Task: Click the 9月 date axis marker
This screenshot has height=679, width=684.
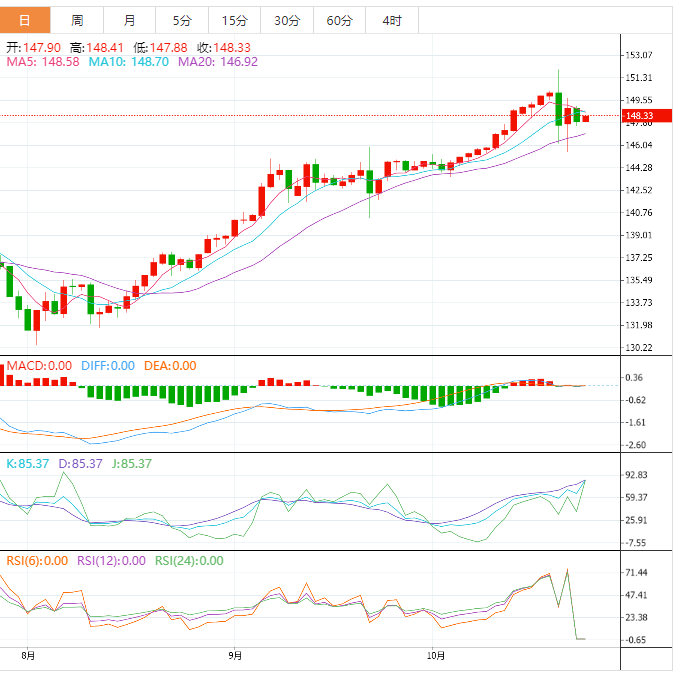Action: click(x=235, y=655)
